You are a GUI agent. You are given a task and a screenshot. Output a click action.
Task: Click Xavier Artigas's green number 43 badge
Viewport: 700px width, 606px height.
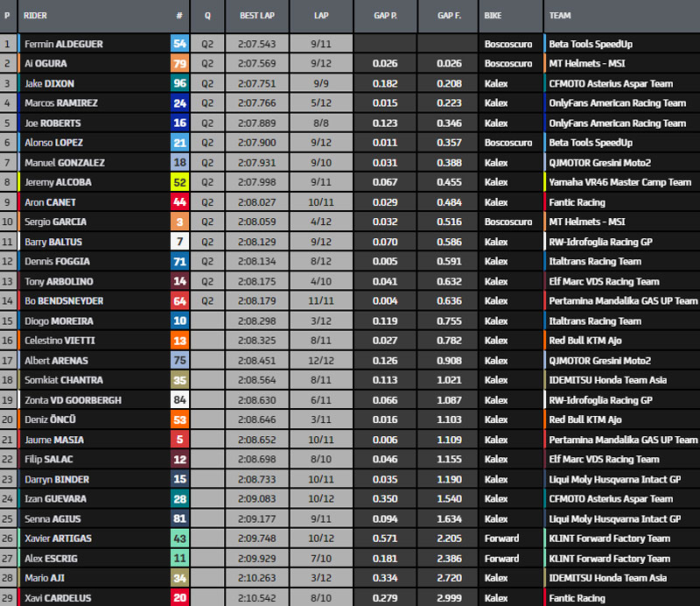pyautogui.click(x=179, y=539)
